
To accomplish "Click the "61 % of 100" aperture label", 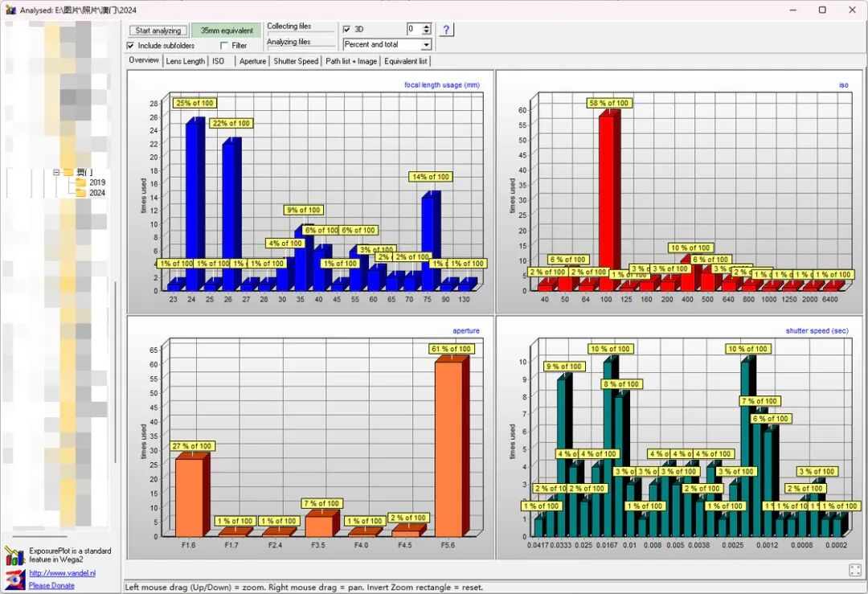I will pos(451,349).
